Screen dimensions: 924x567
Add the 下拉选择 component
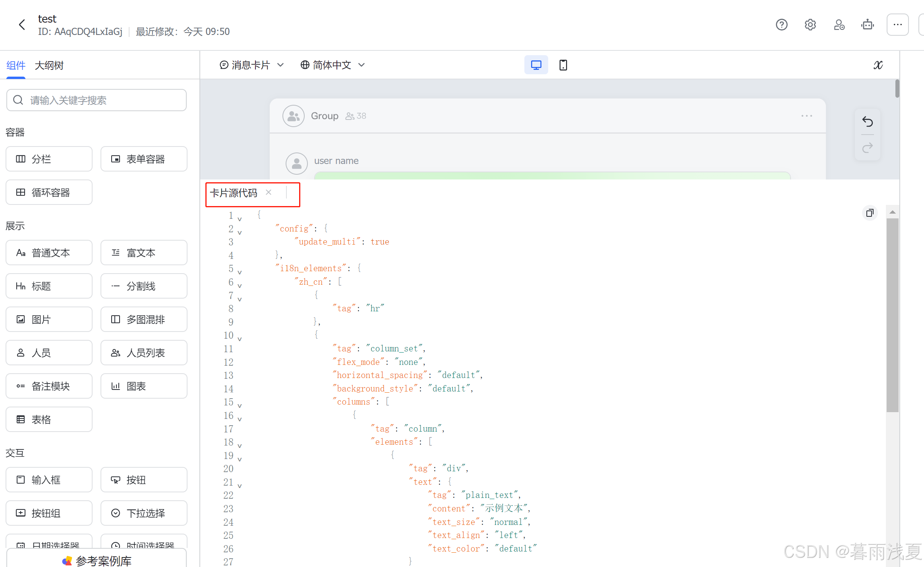click(144, 513)
